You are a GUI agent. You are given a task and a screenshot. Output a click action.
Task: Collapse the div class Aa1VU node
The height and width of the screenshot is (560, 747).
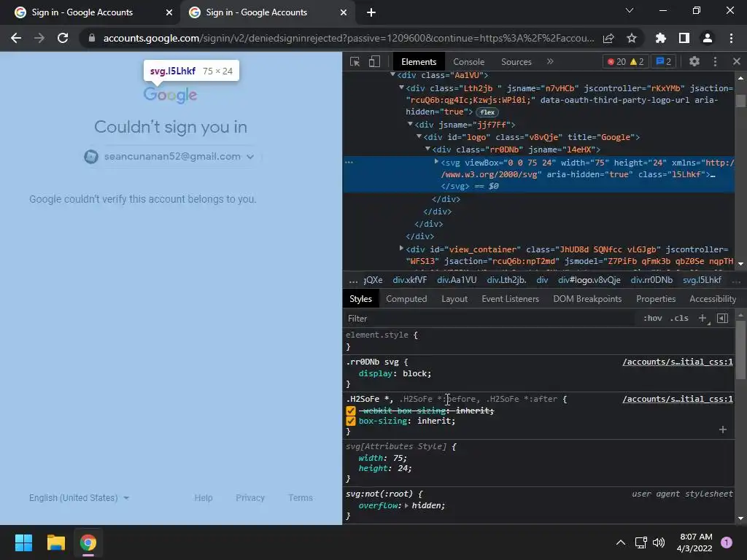[392, 75]
